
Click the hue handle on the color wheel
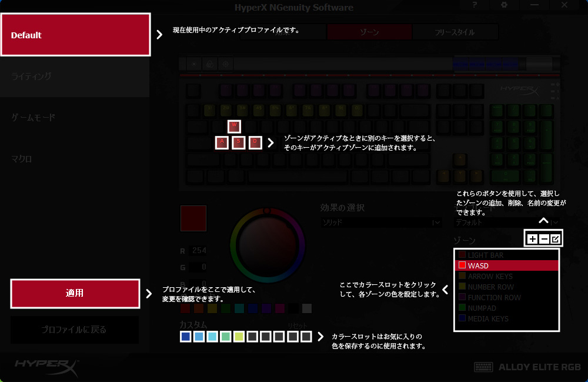266,211
